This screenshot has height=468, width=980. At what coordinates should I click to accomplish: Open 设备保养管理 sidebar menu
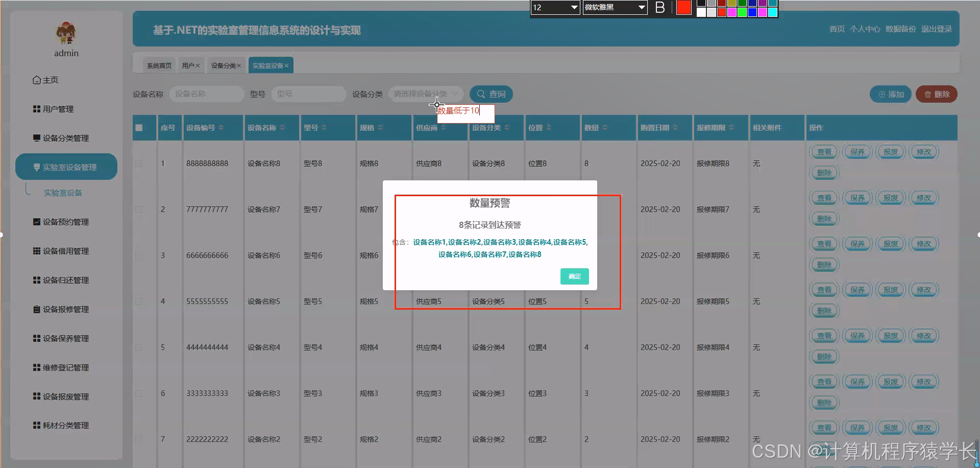pyautogui.click(x=61, y=338)
